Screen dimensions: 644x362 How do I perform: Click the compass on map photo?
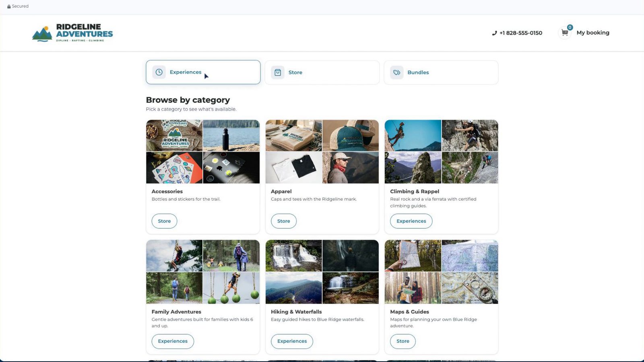(x=470, y=288)
